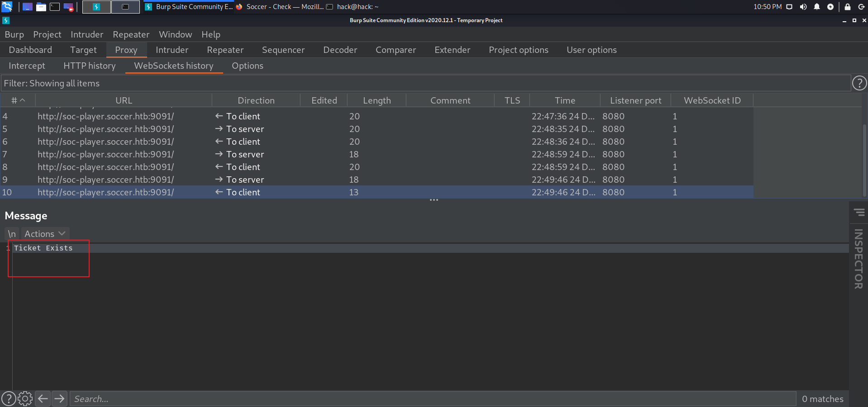868x407 pixels.
Task: Click the lock screen tray icon
Action: (x=848, y=7)
